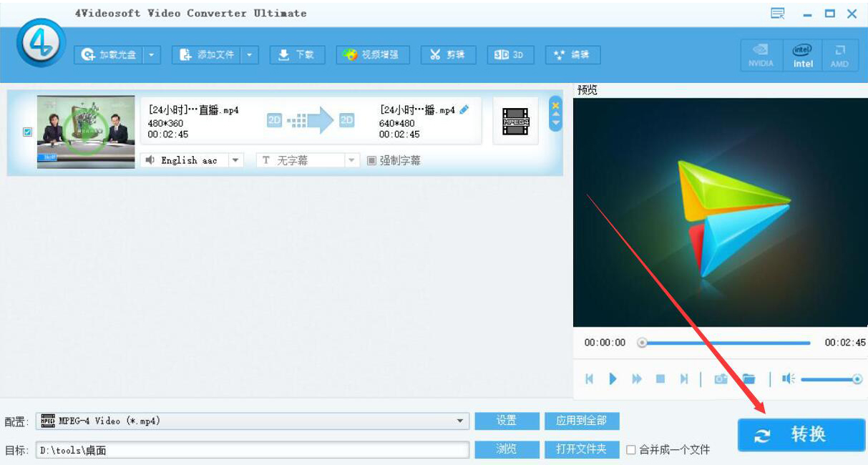Toggle NVIDIA acceleration icon
Image resolution: width=868 pixels, height=465 pixels.
pos(761,55)
